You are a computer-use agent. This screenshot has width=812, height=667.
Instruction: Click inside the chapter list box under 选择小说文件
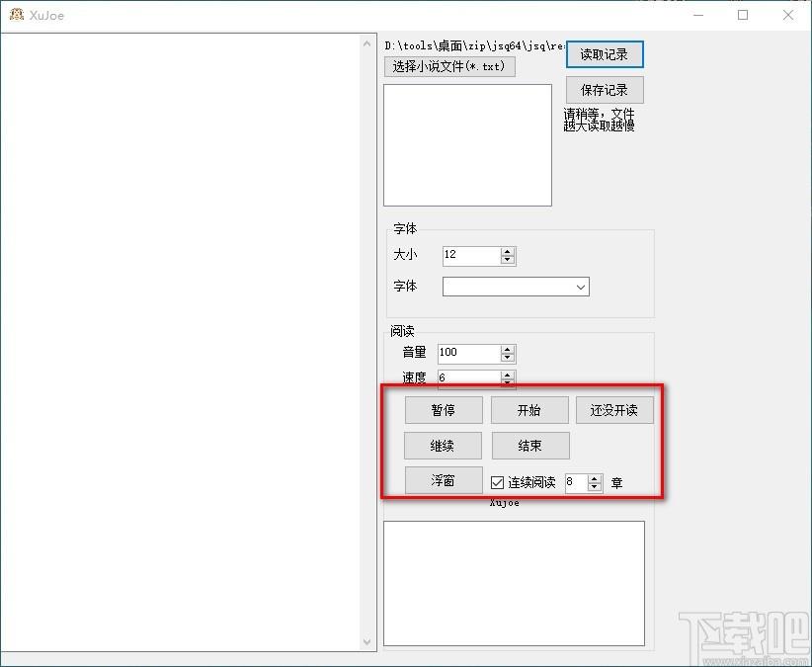click(467, 145)
